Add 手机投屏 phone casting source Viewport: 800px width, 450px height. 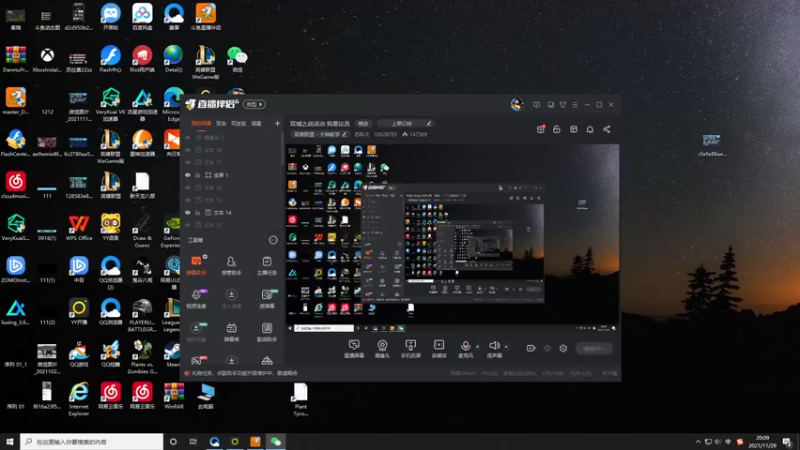click(410, 348)
